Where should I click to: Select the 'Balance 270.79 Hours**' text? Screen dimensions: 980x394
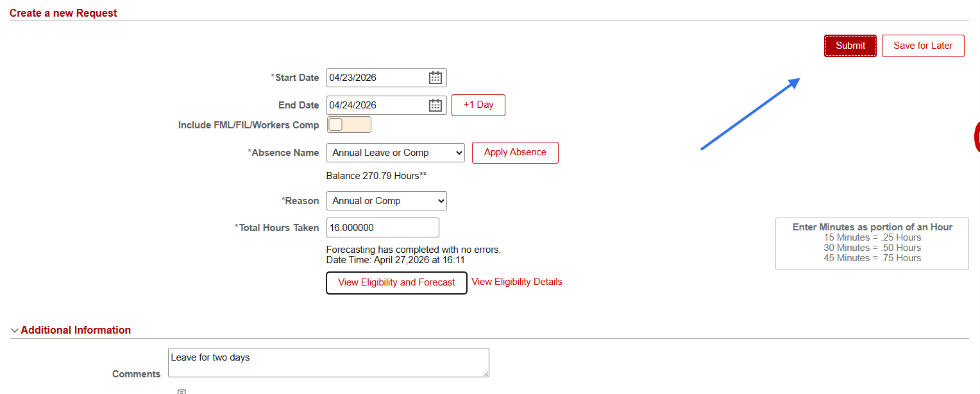pyautogui.click(x=376, y=175)
